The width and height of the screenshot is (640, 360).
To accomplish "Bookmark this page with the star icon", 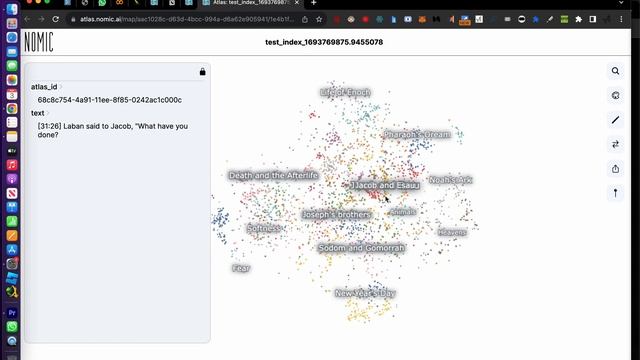I will point(319,19).
